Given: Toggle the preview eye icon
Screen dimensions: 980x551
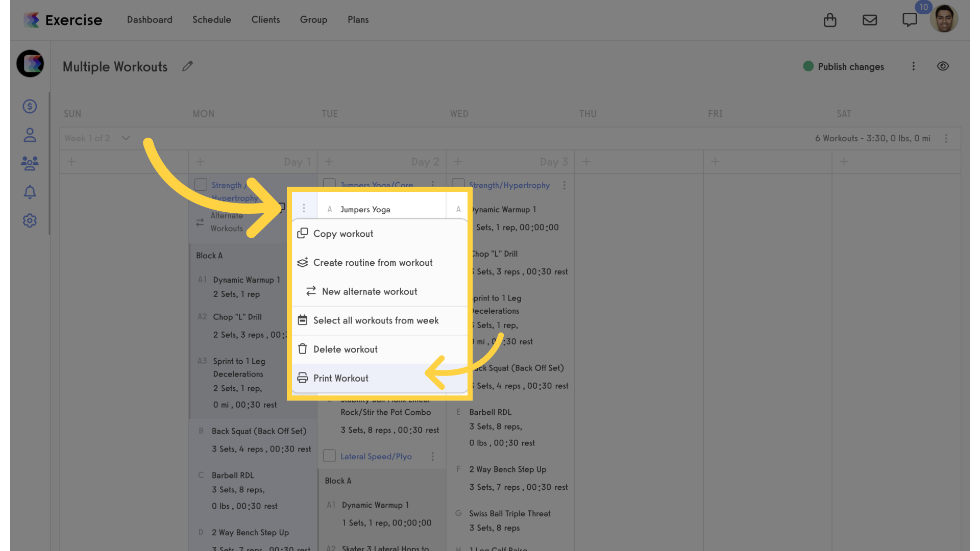Looking at the screenshot, I should 943,66.
